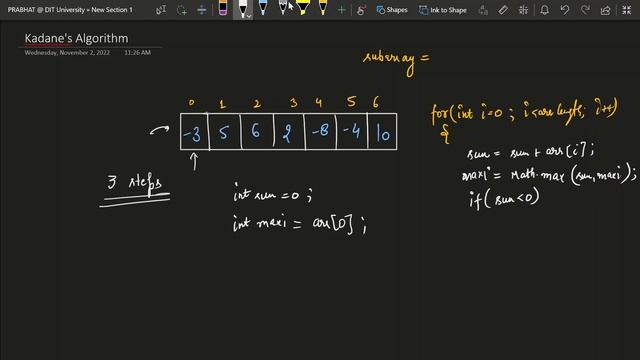
Task: Open the Shapes gallery
Action: 392,10
